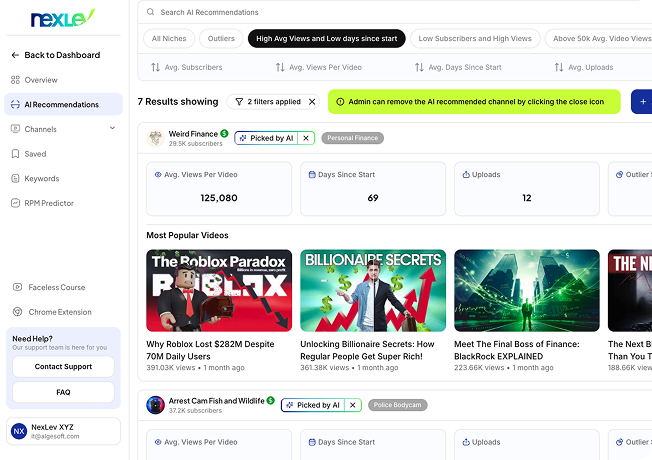The image size is (652, 460).
Task: Click the sparkle icon in Arrest Cam's Picked by AI
Action: pyautogui.click(x=290, y=405)
